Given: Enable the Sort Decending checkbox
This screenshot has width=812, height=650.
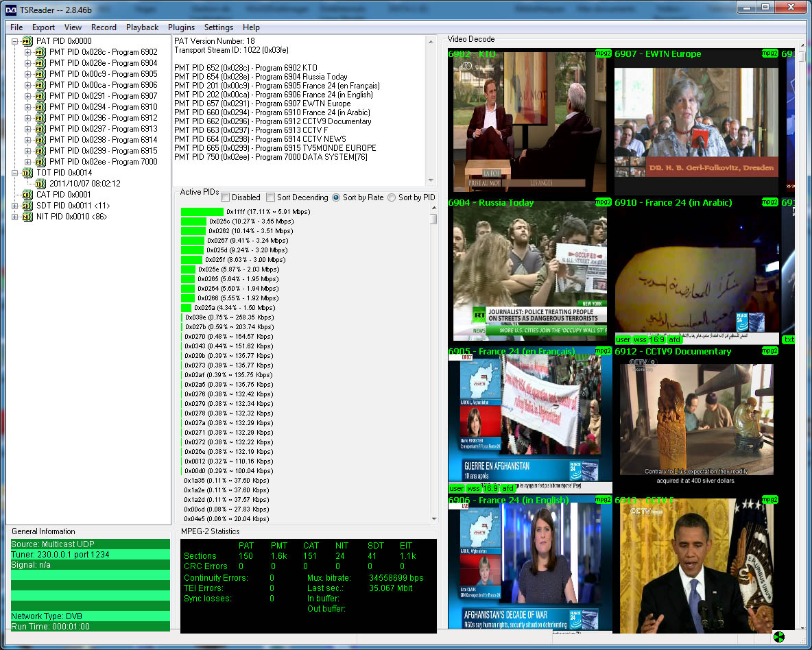Looking at the screenshot, I should (x=270, y=197).
